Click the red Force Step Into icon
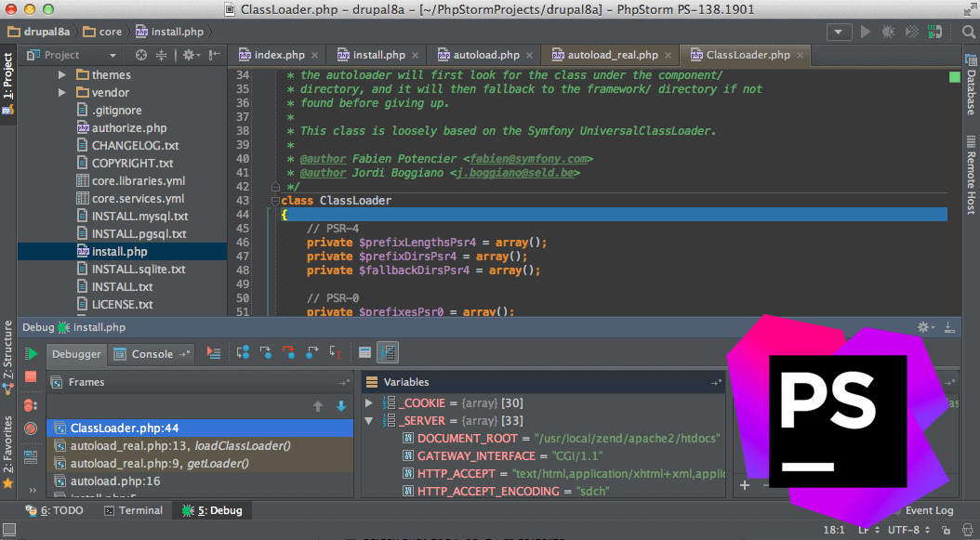 click(289, 352)
